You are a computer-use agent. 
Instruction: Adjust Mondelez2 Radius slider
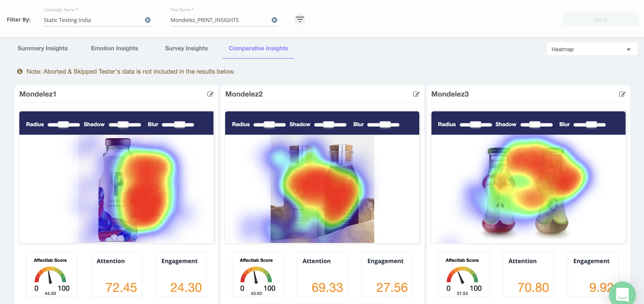(269, 124)
